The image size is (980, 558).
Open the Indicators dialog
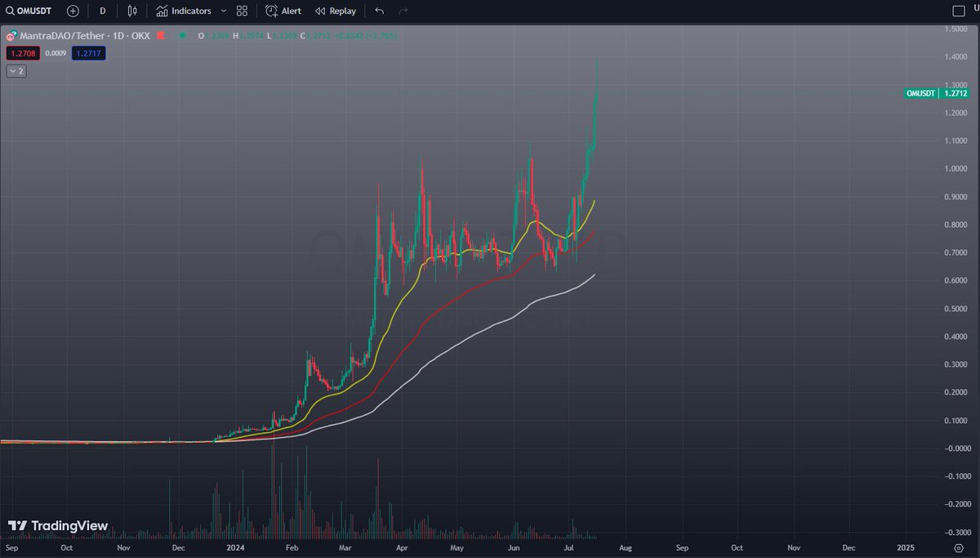click(184, 11)
